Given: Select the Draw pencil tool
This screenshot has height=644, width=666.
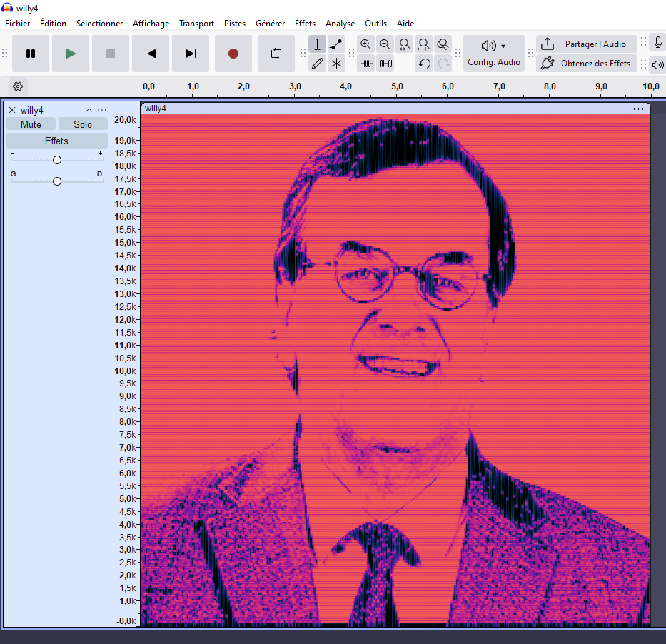Looking at the screenshot, I should tap(318, 64).
